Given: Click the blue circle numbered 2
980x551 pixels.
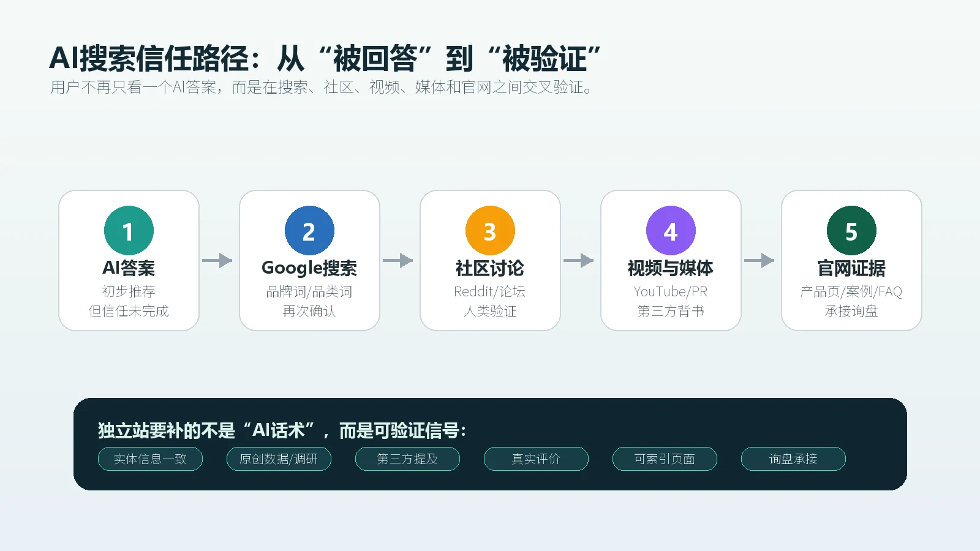Looking at the screenshot, I should 309,230.
